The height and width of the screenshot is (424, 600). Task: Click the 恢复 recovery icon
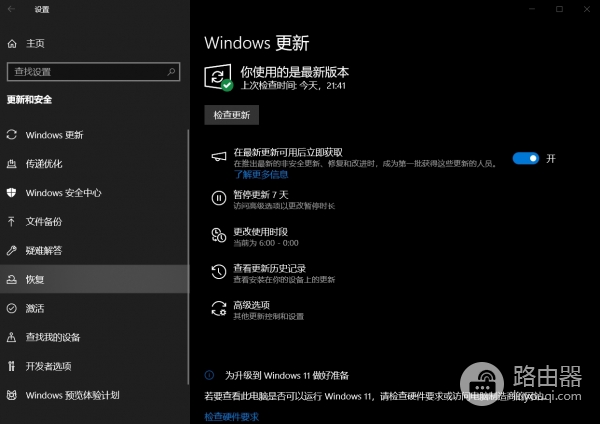11,279
